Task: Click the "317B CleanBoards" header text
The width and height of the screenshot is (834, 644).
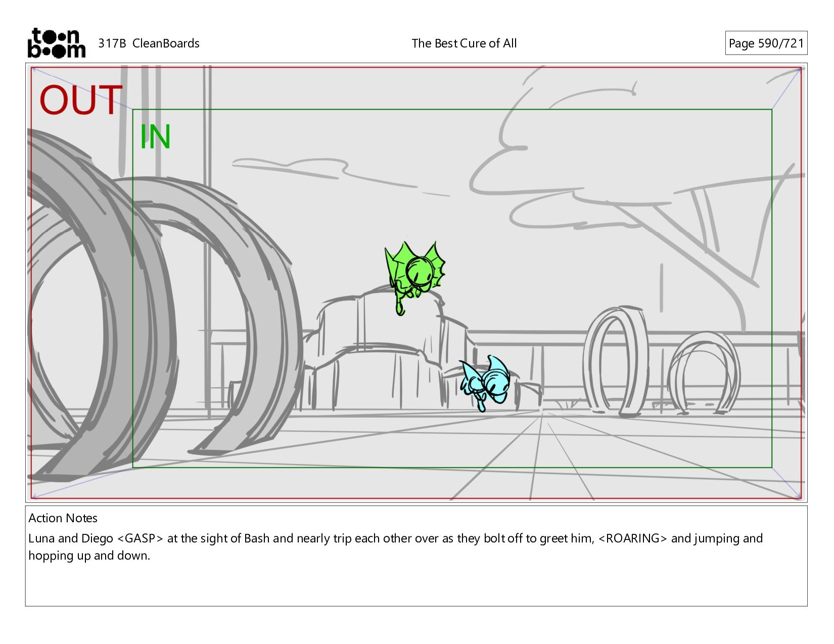Action: pos(149,43)
